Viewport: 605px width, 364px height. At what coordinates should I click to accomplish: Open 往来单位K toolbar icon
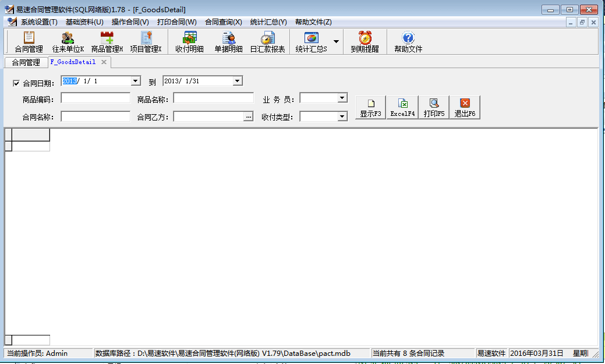pyautogui.click(x=68, y=42)
